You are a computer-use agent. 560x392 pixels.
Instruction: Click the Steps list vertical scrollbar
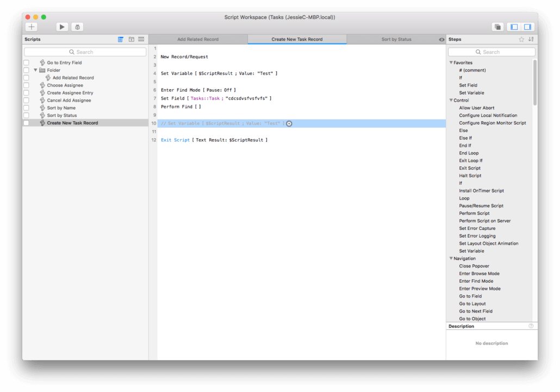(x=535, y=83)
